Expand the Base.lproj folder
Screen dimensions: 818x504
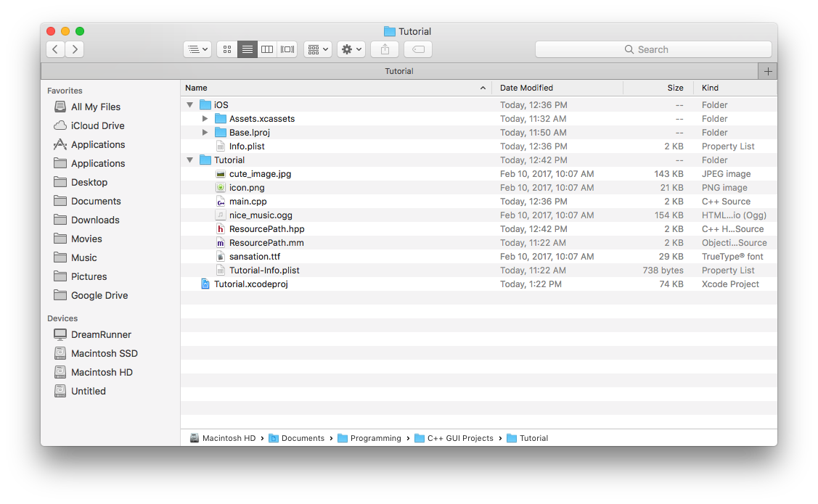click(205, 132)
